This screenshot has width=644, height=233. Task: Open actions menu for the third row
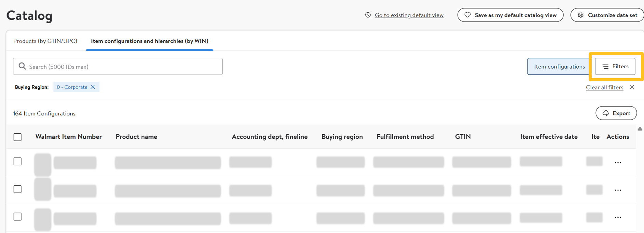[618, 218]
